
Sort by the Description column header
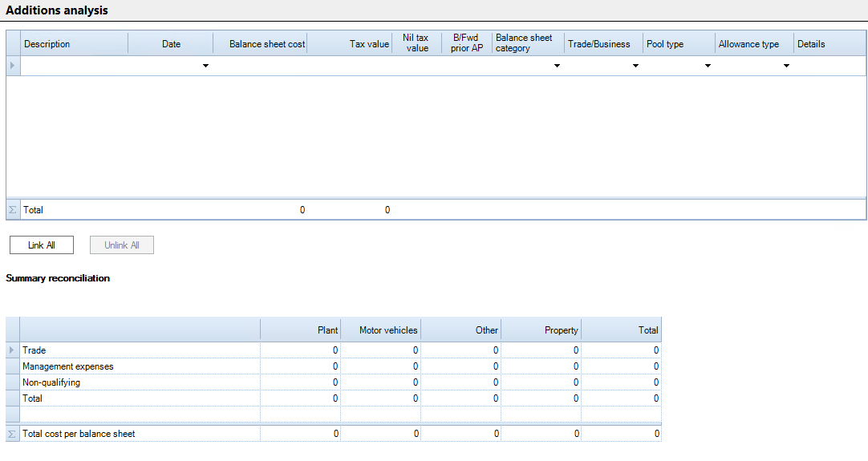[74, 44]
